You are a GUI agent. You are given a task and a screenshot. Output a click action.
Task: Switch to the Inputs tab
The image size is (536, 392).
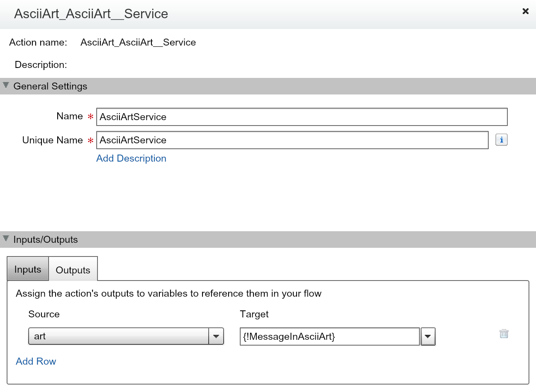[x=28, y=269]
